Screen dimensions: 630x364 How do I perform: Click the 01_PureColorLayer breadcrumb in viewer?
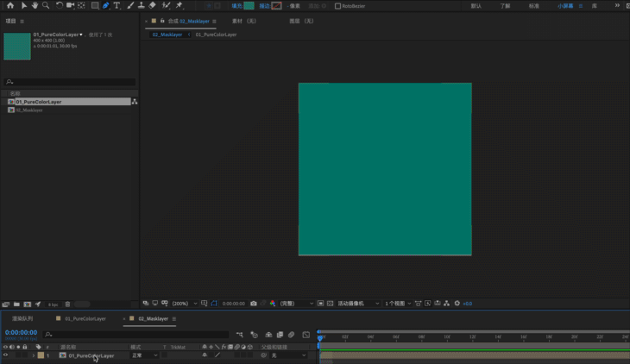click(x=216, y=35)
